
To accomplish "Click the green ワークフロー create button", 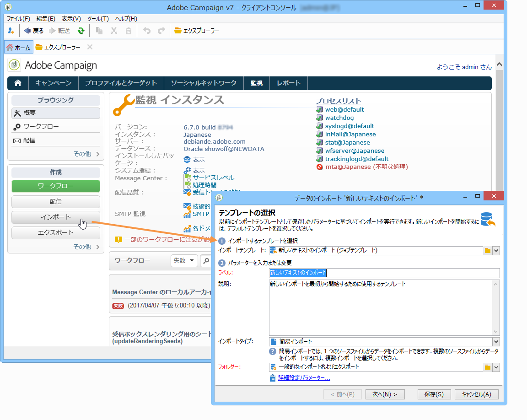I will click(x=56, y=186).
